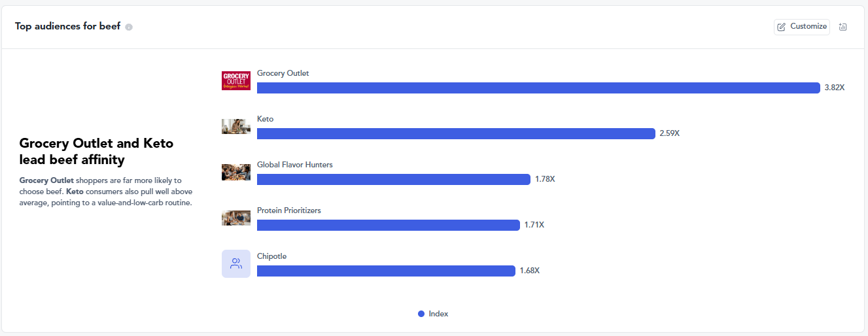Click the 'Grocery Outlet' bar label
Viewport: 868px width, 336px height.
[x=283, y=73]
